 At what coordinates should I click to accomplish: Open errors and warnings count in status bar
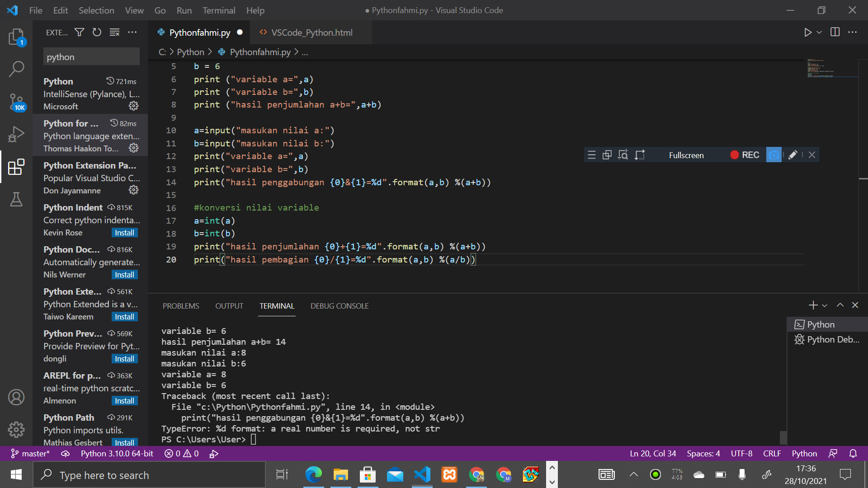182,453
